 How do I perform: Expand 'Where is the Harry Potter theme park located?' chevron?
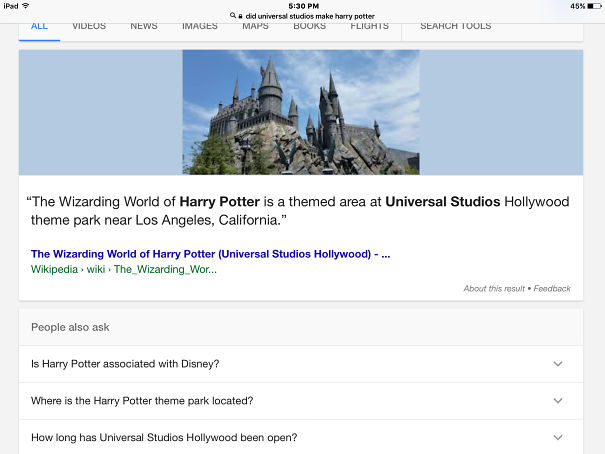point(558,401)
